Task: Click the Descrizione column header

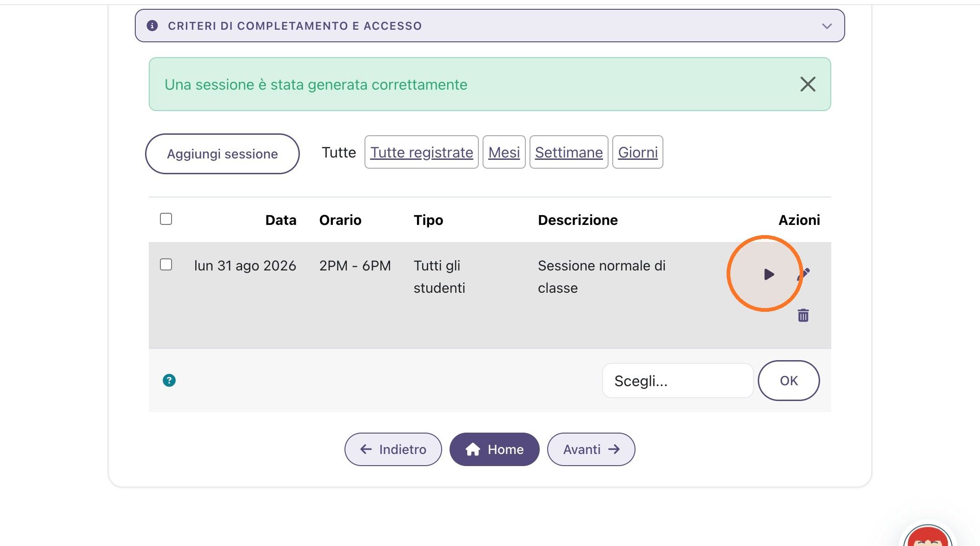Action: (578, 220)
